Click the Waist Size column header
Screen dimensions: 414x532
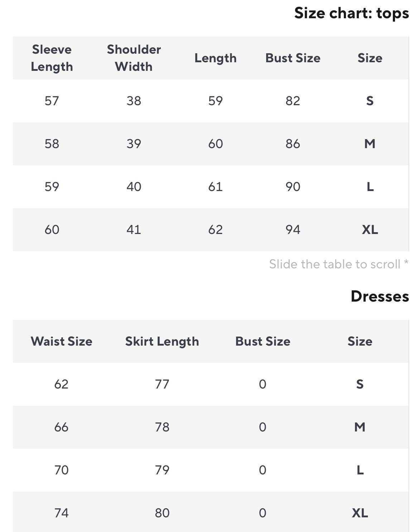point(61,341)
